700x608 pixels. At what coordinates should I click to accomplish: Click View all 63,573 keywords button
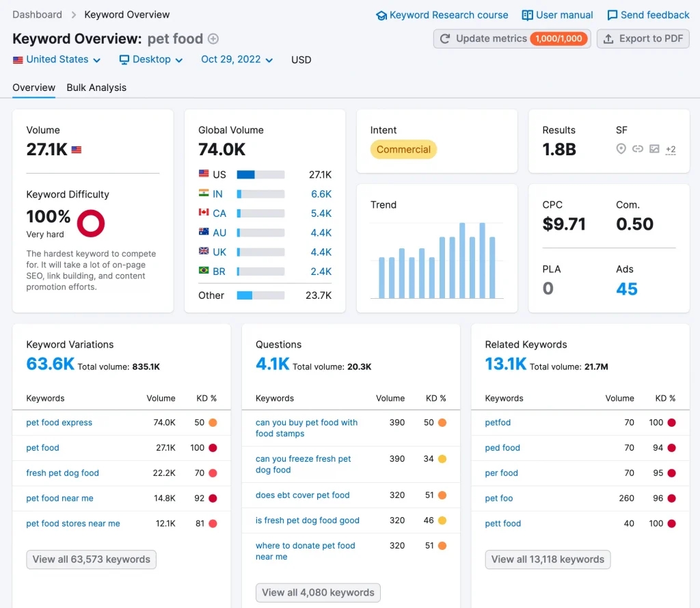[x=92, y=559]
